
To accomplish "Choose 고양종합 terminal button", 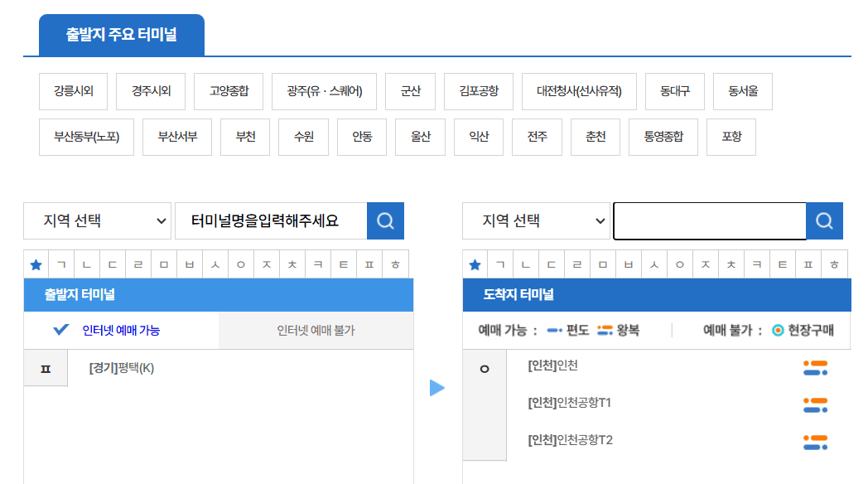I will 229,91.
